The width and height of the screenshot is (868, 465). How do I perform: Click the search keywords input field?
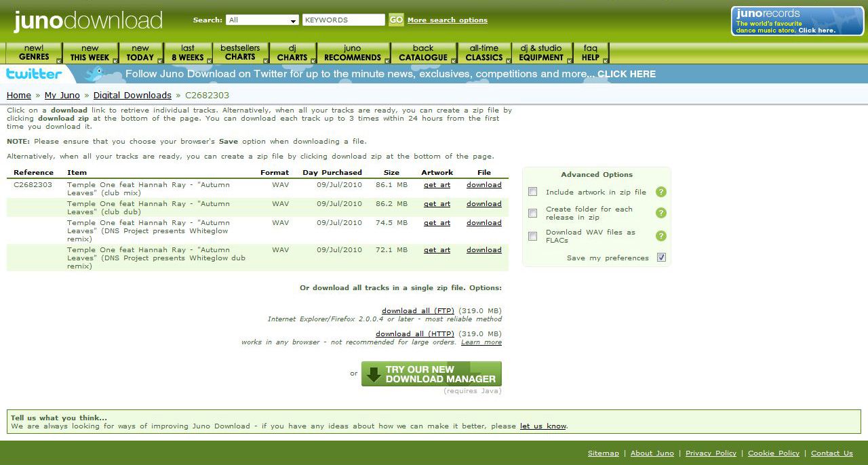click(343, 20)
